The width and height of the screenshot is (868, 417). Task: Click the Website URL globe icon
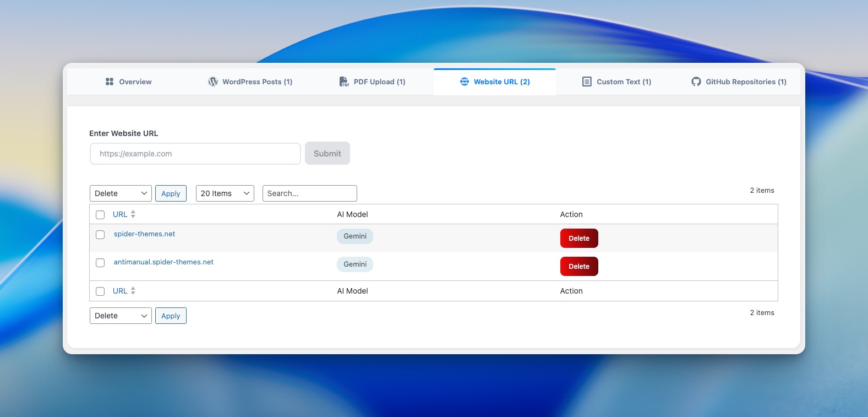[x=465, y=82]
